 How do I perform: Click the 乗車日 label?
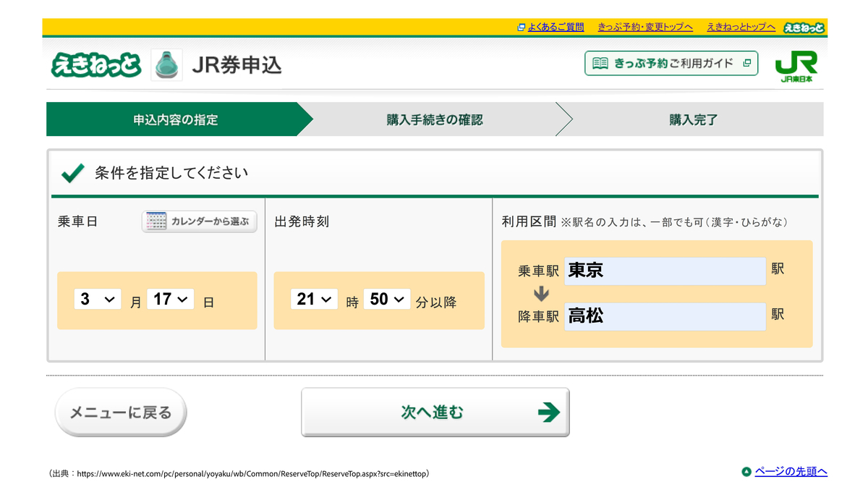click(77, 221)
